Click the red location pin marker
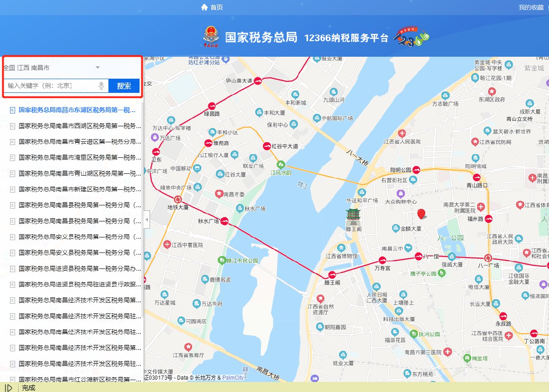This screenshot has width=549, height=392. tap(421, 214)
